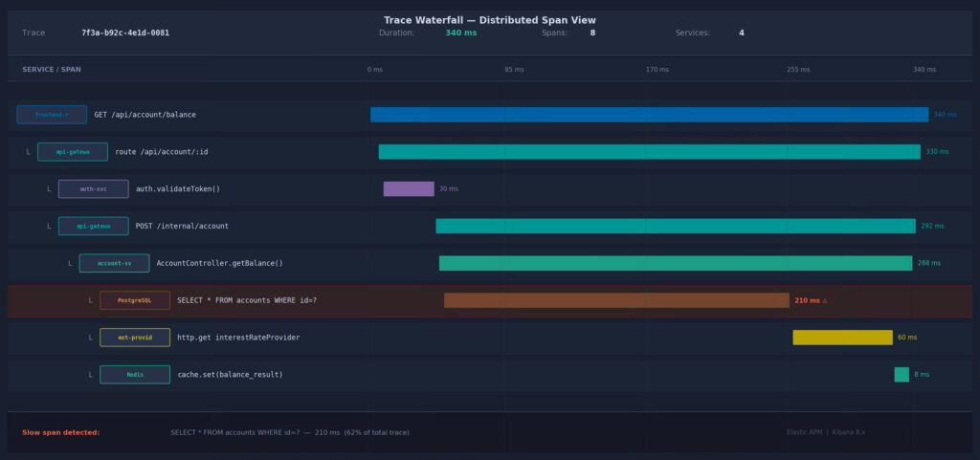The height and width of the screenshot is (460, 980).
Task: Click the frontend service badge
Action: pos(52,115)
